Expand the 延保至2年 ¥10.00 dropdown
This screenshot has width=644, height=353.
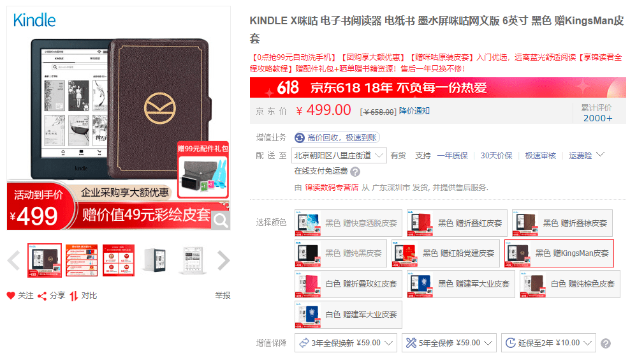(x=548, y=343)
